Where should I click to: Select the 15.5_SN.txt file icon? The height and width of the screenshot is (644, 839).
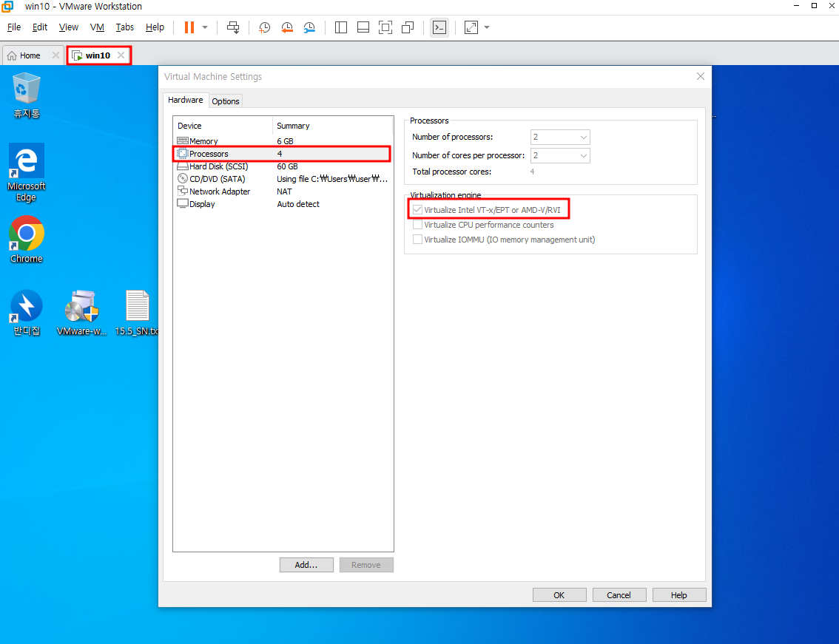point(137,313)
